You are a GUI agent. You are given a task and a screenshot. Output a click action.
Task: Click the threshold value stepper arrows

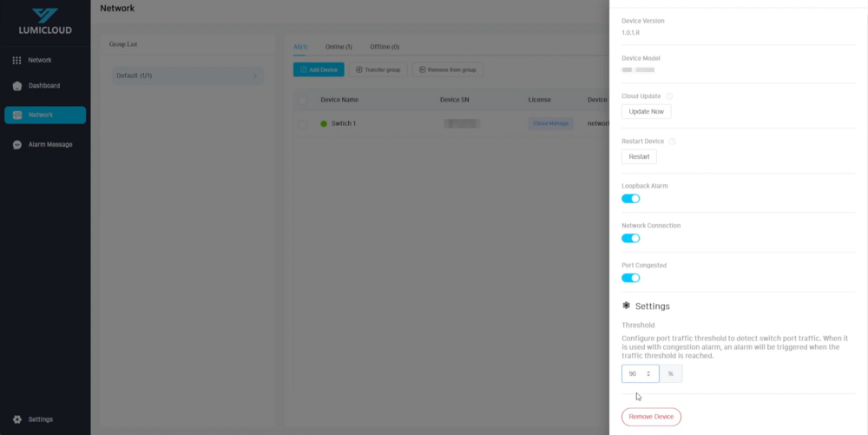coord(648,374)
